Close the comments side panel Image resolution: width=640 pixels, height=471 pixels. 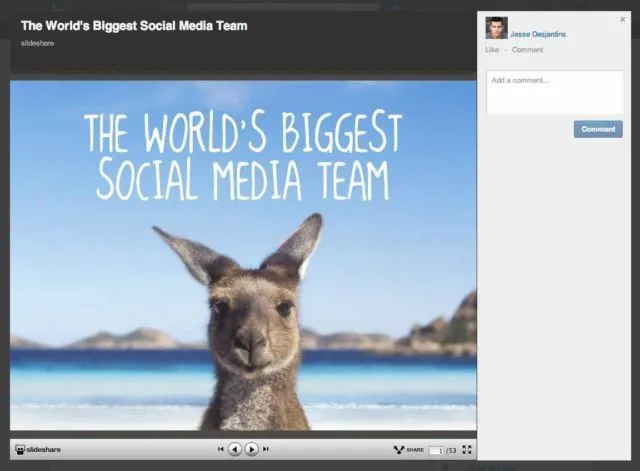[622, 19]
